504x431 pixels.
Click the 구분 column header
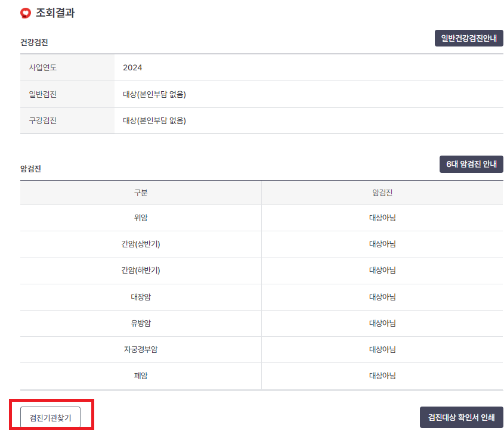click(x=141, y=193)
